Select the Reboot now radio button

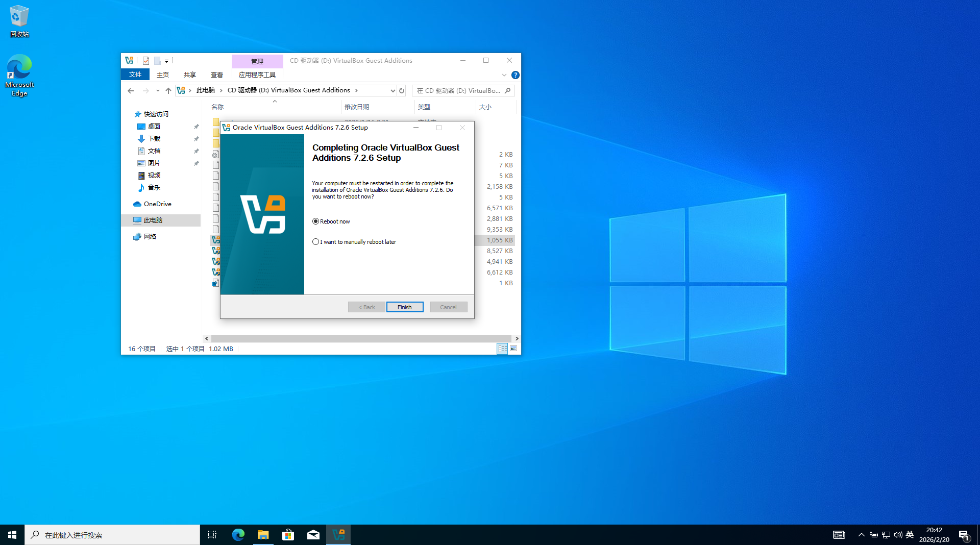point(315,221)
